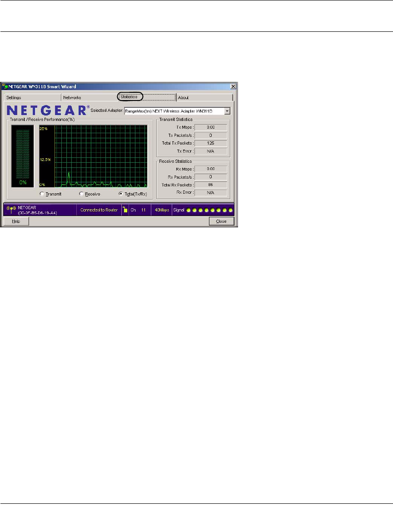Click the Help button
393x532 pixels.
[x=16, y=221]
